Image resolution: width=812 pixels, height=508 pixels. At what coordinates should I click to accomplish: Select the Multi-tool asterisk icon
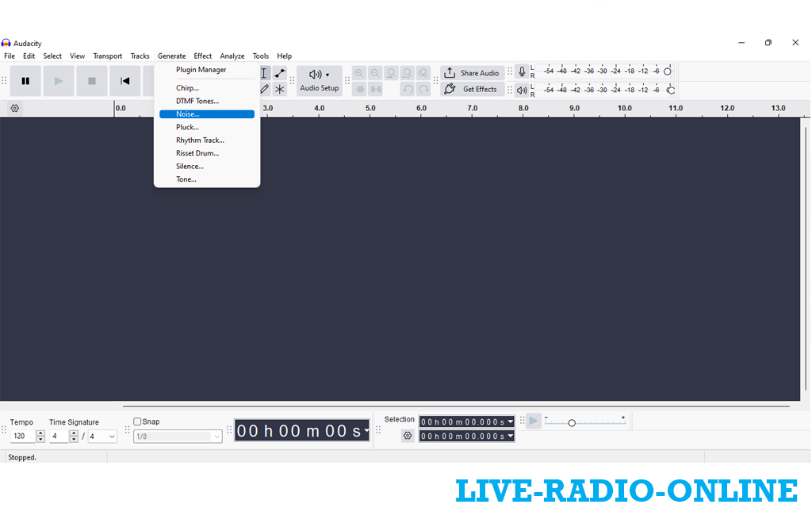[x=280, y=89]
